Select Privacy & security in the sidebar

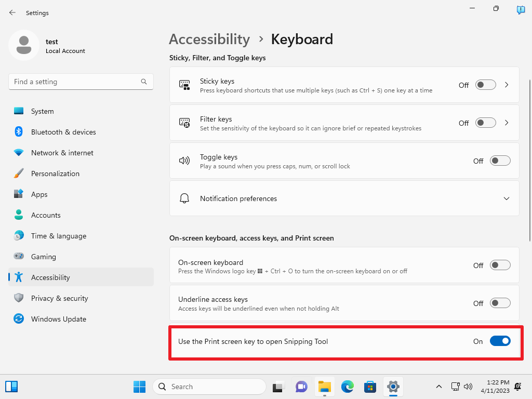(59, 298)
